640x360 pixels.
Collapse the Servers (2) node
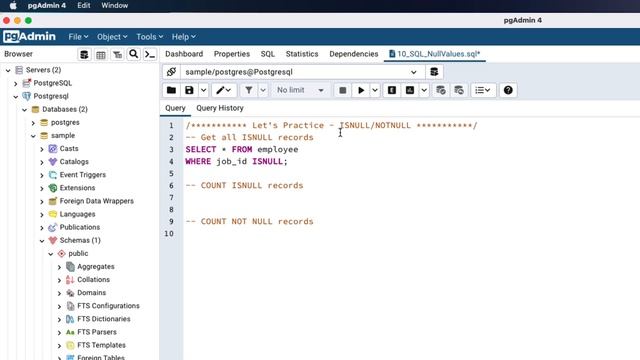(x=8, y=70)
